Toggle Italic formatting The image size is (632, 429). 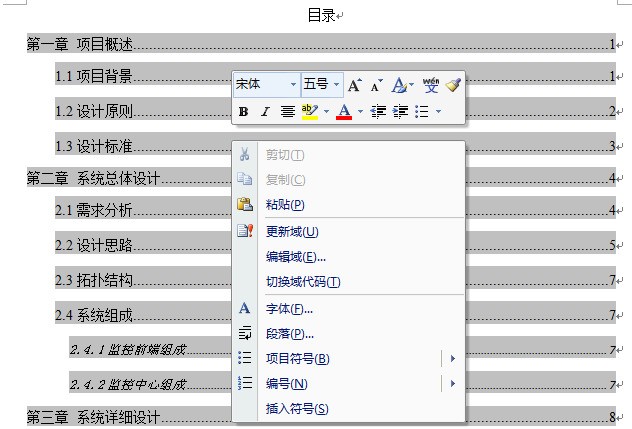265,112
